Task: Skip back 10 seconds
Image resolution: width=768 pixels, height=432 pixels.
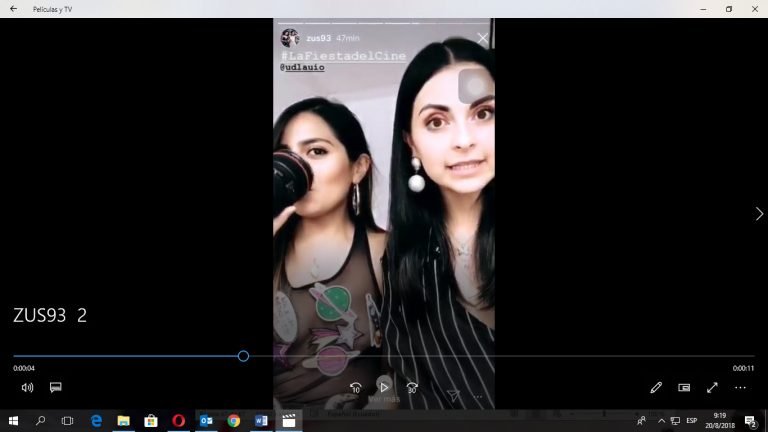Action: 355,387
